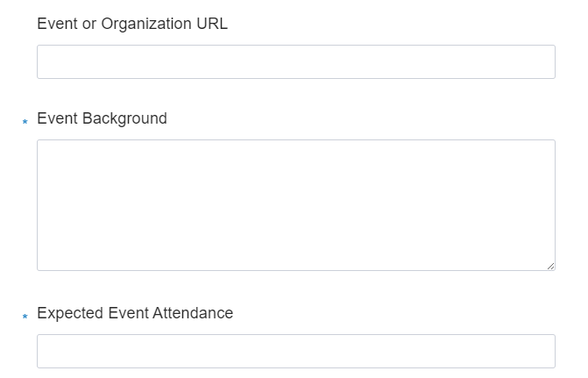588x378 pixels.
Task: Click the Event or Organization URL field
Action: click(295, 62)
